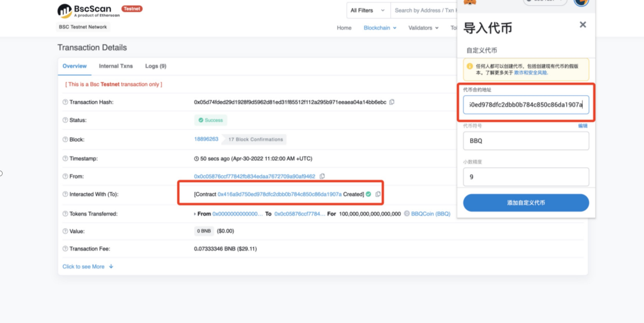Image resolution: width=644 pixels, height=323 pixels.
Task: Click help icon next to Block
Action: coord(65,139)
